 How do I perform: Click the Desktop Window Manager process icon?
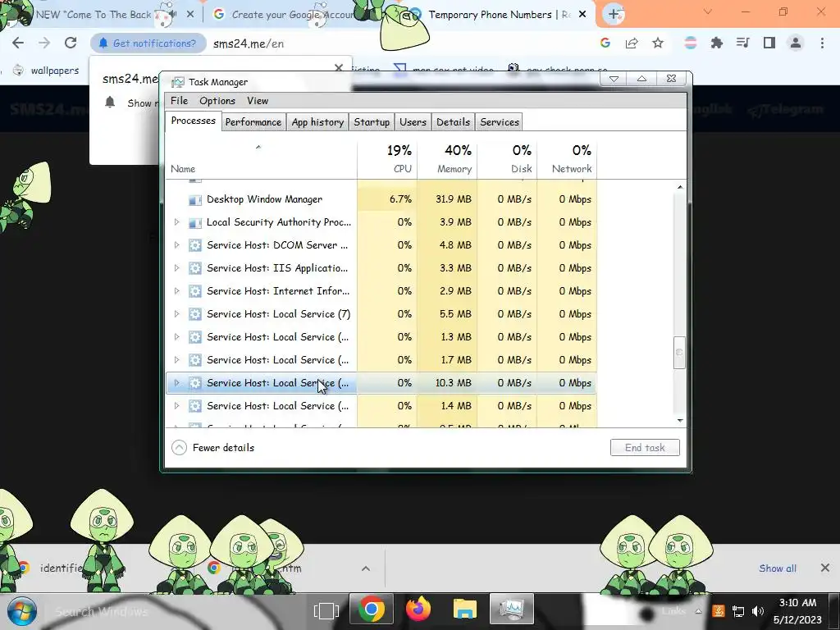[195, 200]
